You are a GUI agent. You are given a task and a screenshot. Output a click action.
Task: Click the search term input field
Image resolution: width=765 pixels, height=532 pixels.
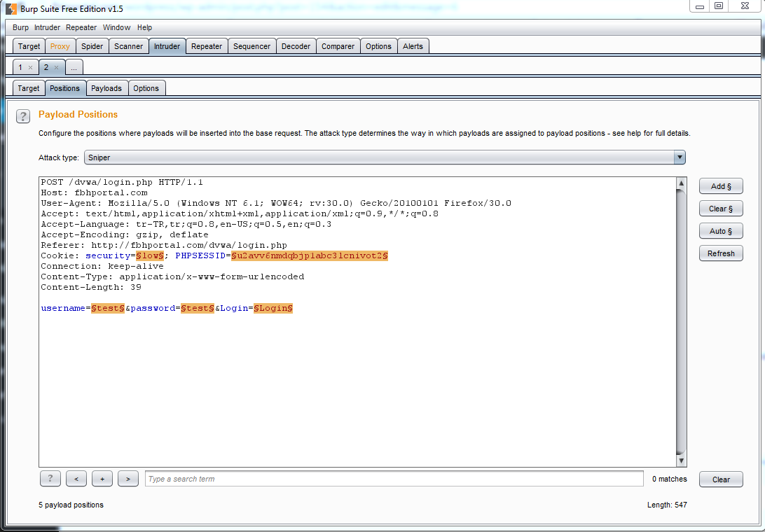click(x=394, y=479)
